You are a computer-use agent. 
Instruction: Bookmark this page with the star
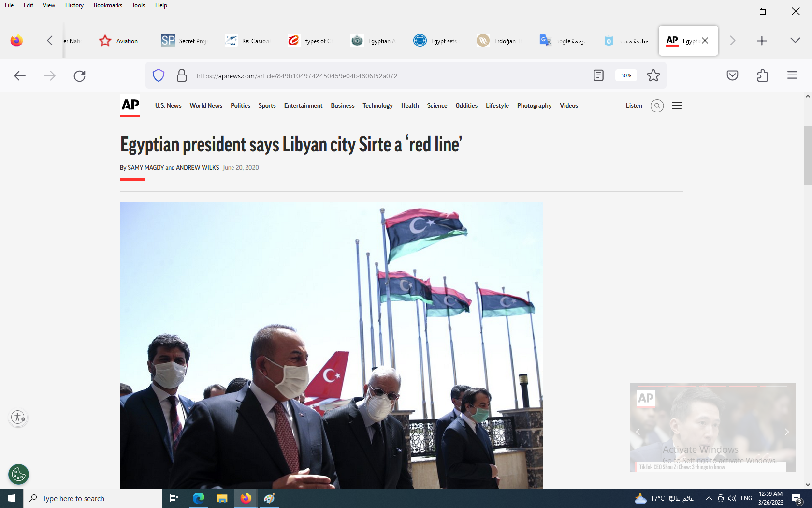coord(653,75)
